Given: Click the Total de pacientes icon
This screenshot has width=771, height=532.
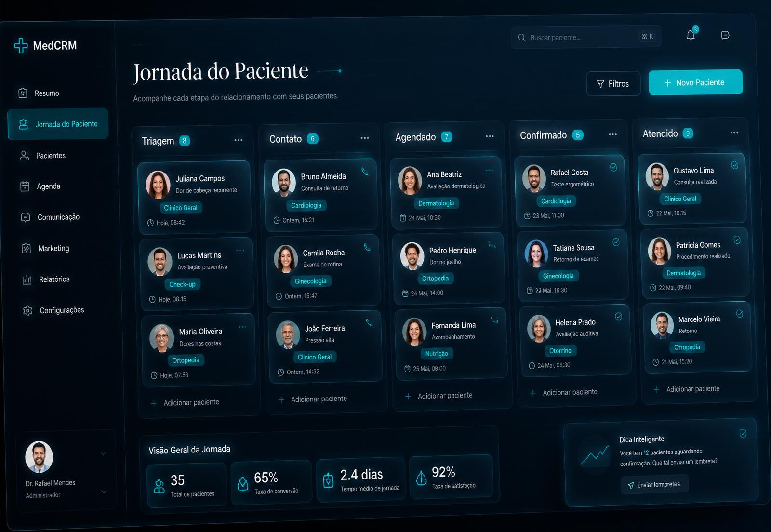Looking at the screenshot, I should [x=159, y=486].
